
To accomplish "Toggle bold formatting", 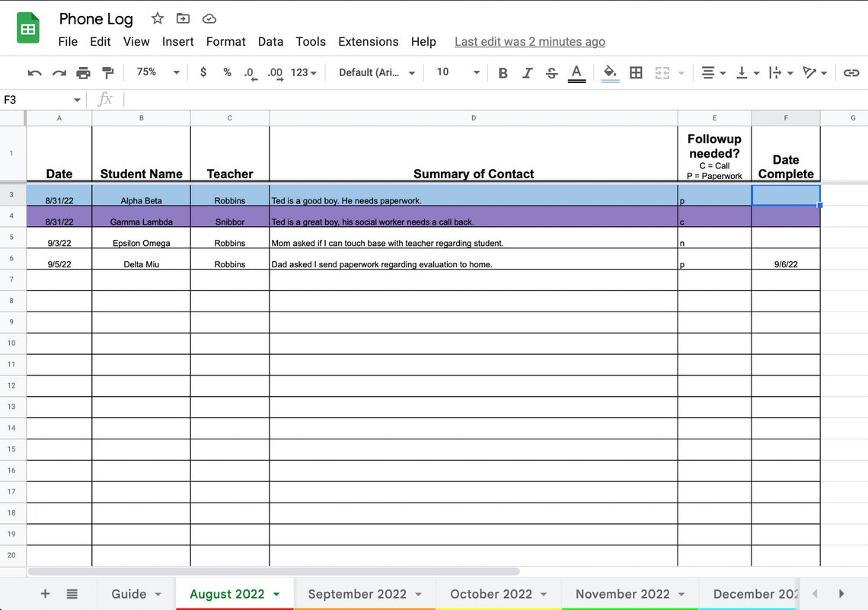I will [x=503, y=72].
